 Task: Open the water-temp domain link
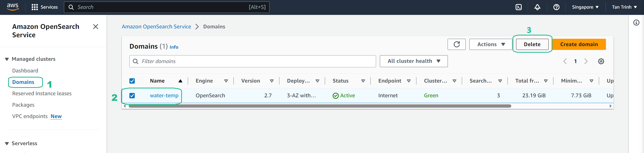point(164,95)
